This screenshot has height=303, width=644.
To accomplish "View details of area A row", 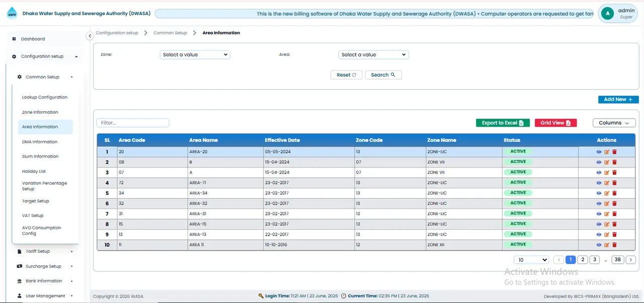I will [599, 172].
